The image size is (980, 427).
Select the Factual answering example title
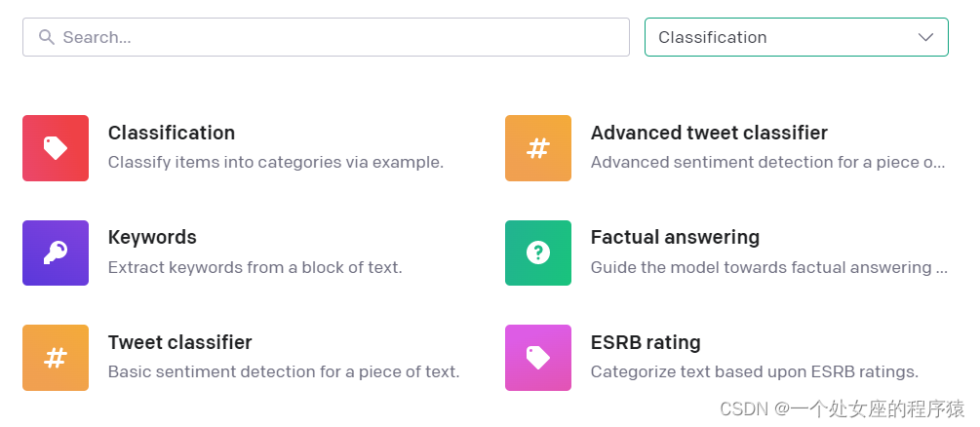point(675,237)
